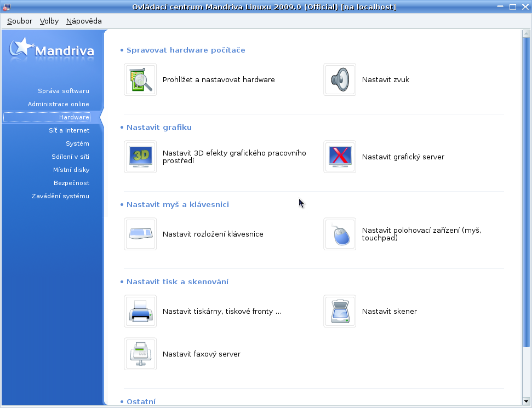Click the 'Nastavit tisk a skenování' heading
The image size is (532, 408).
click(178, 281)
